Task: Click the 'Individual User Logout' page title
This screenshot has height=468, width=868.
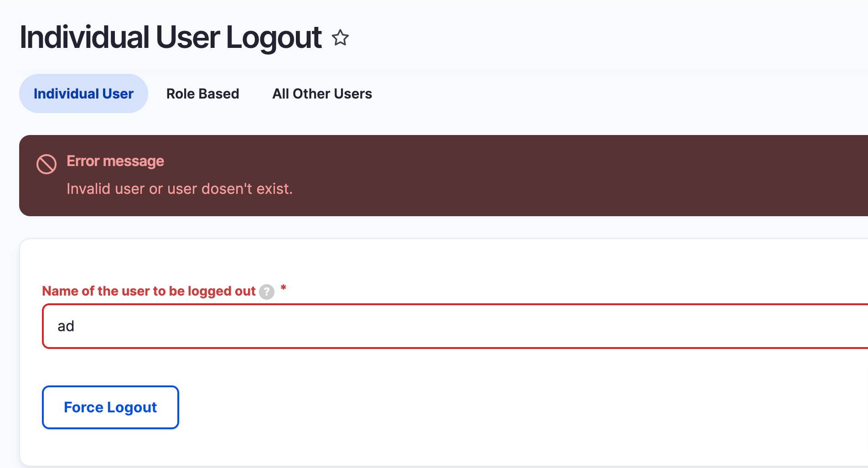Action: (171, 37)
